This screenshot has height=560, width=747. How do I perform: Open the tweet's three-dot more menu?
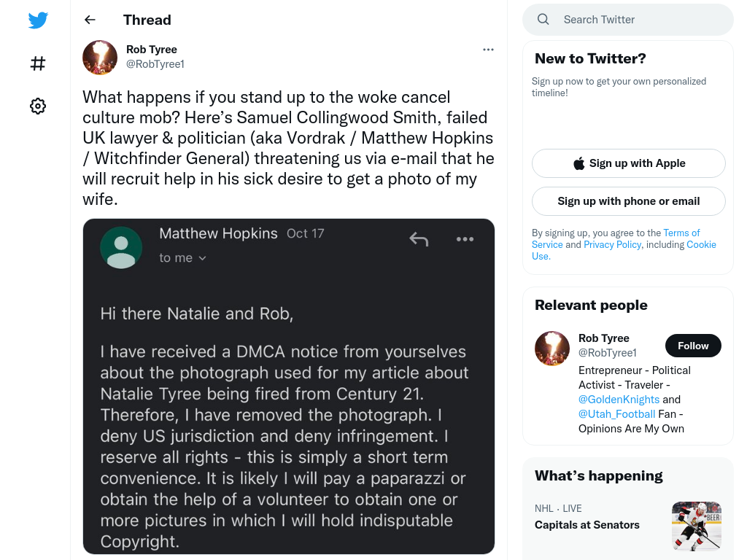tap(488, 50)
